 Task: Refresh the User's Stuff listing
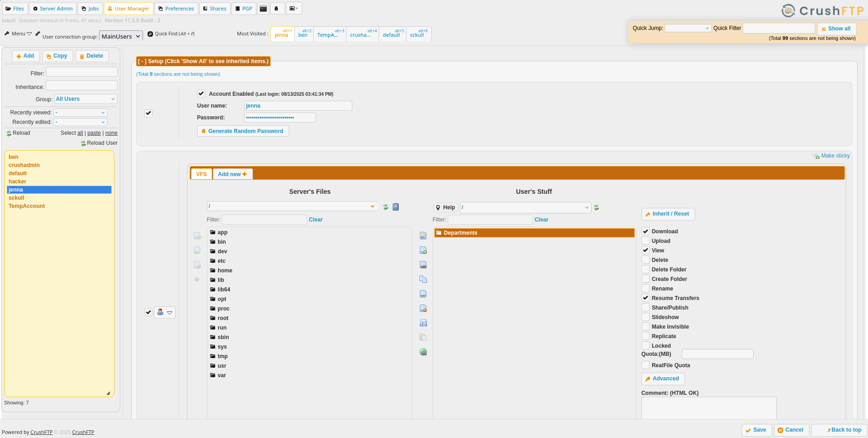click(597, 207)
